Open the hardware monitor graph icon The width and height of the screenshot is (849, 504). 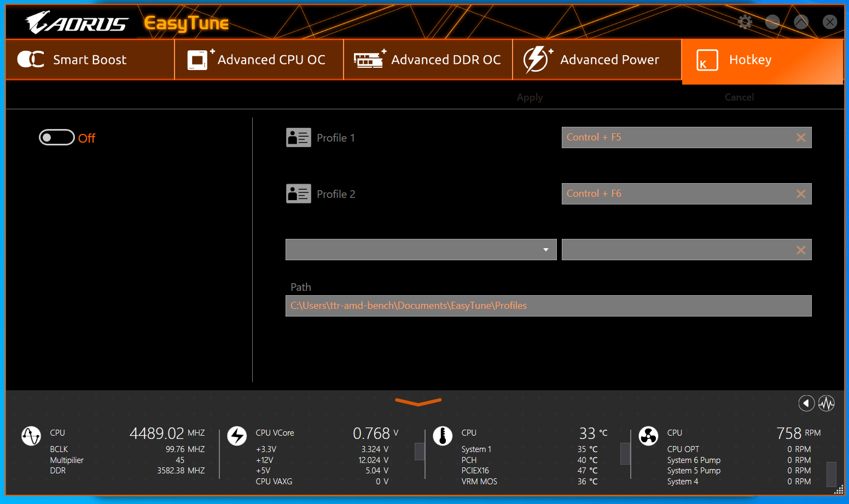pyautogui.click(x=826, y=403)
